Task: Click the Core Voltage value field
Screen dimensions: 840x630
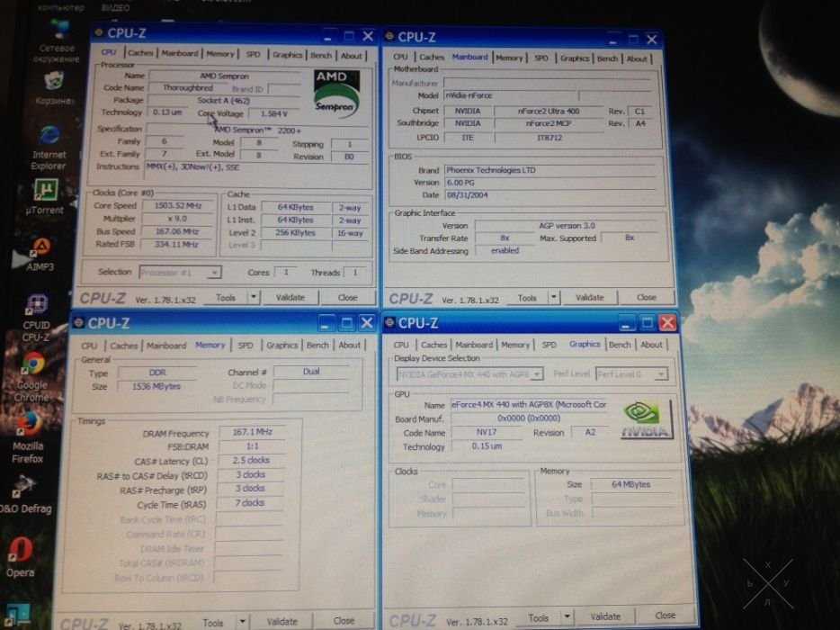Action: pos(274,113)
